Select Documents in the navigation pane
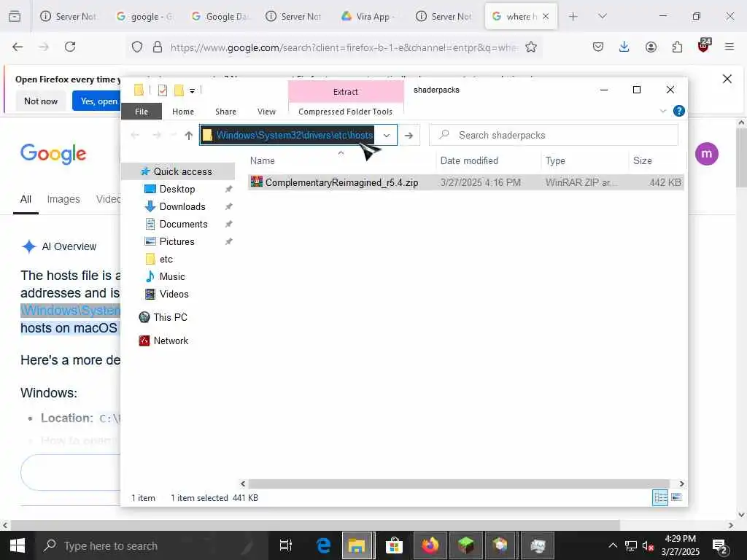This screenshot has width=747, height=560. coord(183,225)
